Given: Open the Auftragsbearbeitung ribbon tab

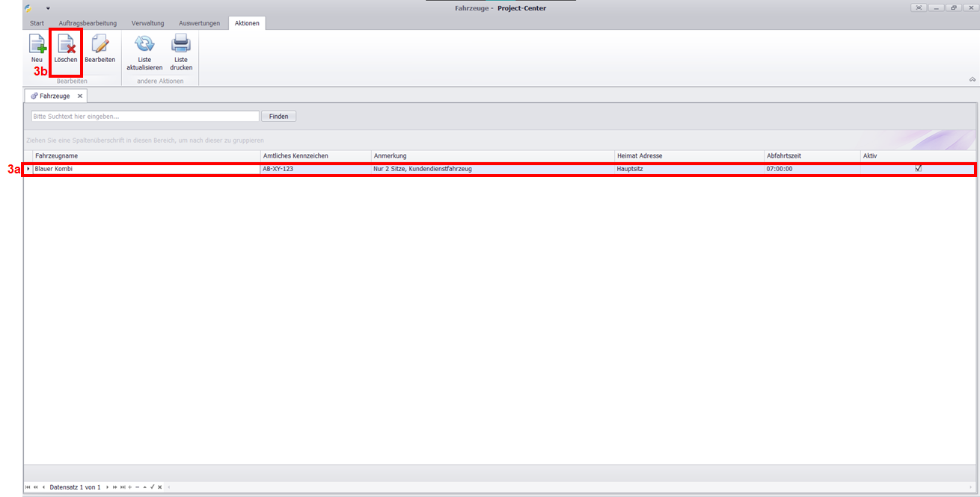Looking at the screenshot, I should (88, 23).
